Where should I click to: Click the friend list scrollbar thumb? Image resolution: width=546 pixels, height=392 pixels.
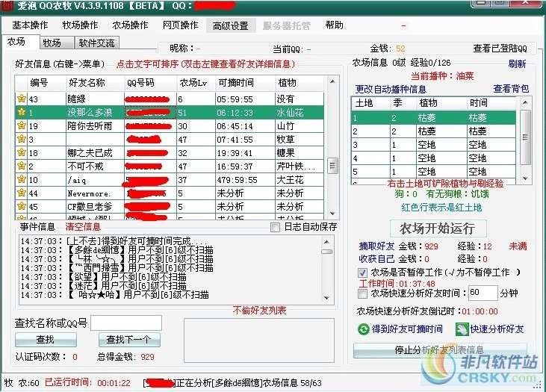click(x=332, y=166)
